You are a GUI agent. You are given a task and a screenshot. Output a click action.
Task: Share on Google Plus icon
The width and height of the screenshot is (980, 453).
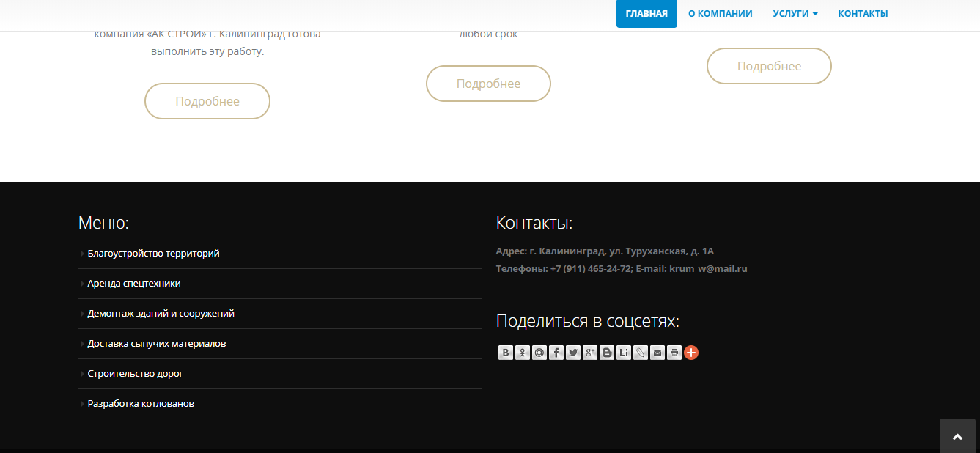(590, 353)
